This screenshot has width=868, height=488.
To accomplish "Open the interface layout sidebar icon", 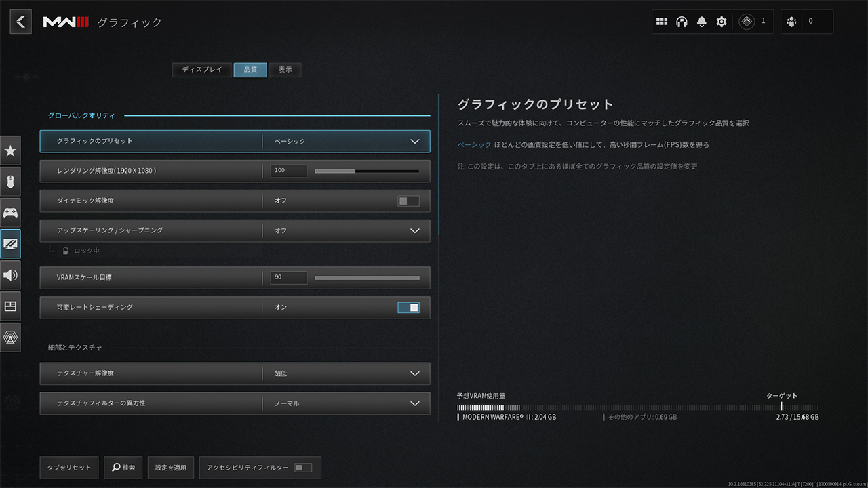I will tap(10, 306).
